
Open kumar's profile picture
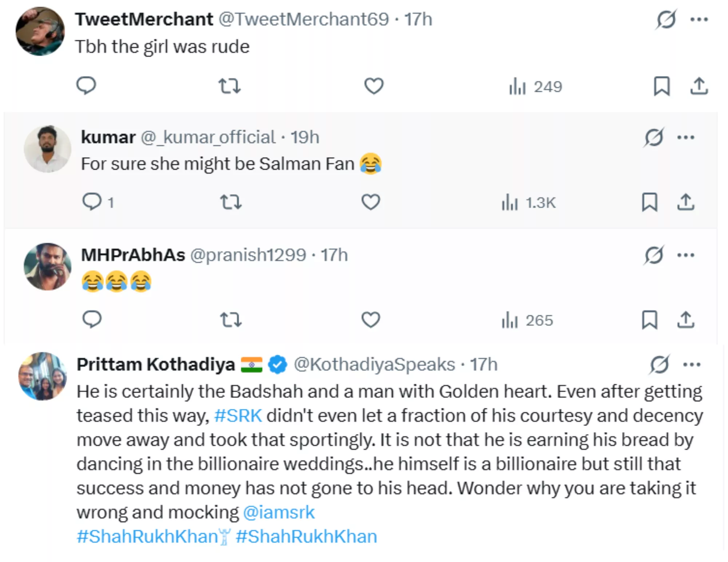point(47,149)
